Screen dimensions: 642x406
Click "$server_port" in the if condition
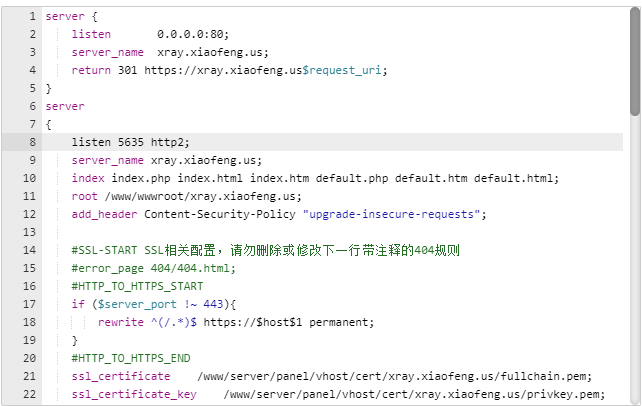(x=137, y=304)
